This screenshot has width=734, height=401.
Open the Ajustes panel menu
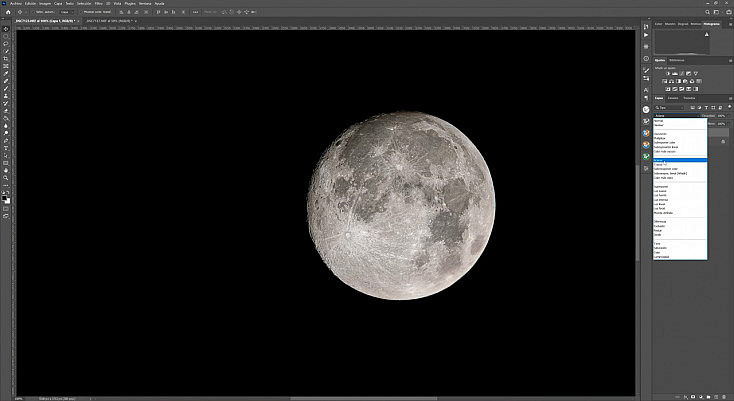click(730, 60)
